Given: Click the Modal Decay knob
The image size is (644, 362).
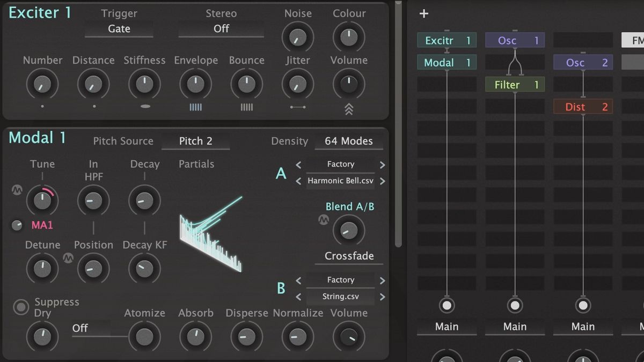Looking at the screenshot, I should tap(144, 201).
